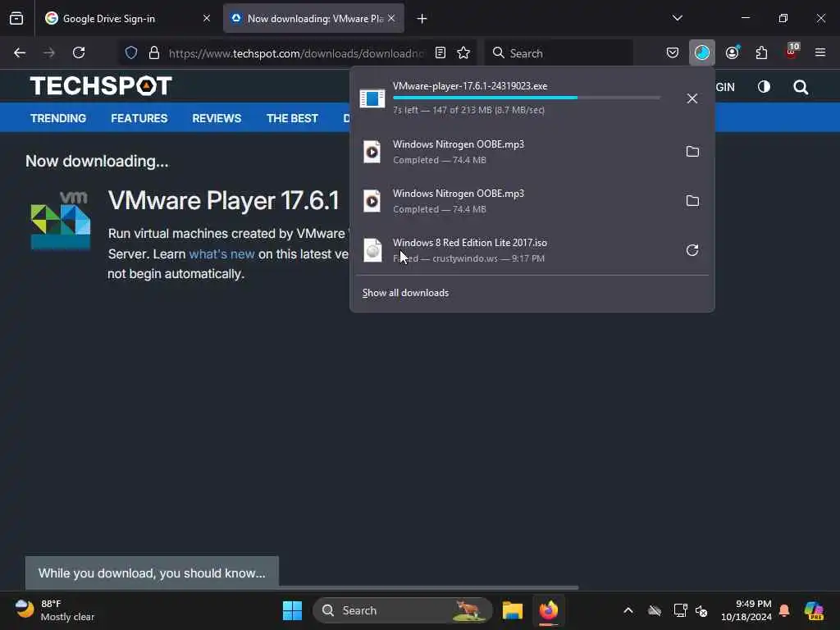
Task: Open cloud sync tray icon
Action: 654,610
